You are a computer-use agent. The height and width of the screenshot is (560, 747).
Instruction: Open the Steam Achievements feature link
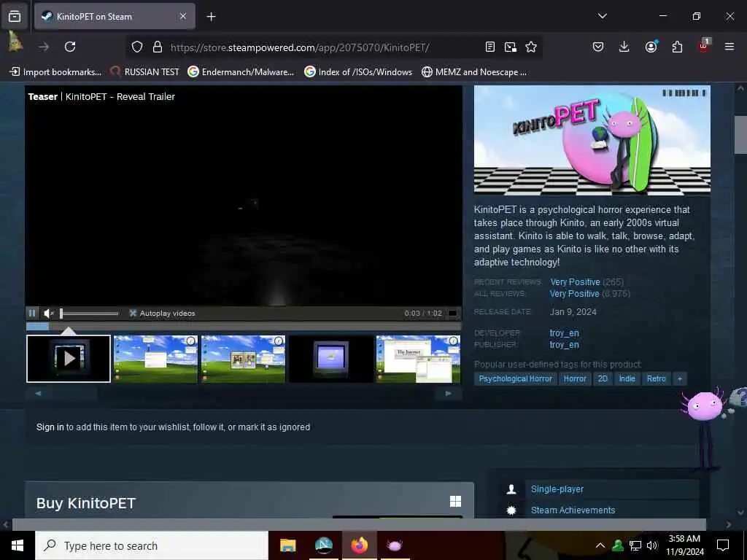pyautogui.click(x=573, y=510)
